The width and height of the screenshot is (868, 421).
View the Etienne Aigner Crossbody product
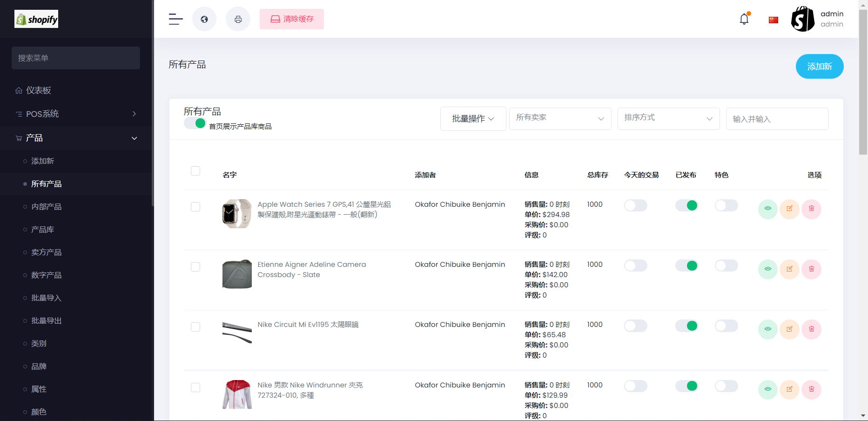pyautogui.click(x=768, y=269)
